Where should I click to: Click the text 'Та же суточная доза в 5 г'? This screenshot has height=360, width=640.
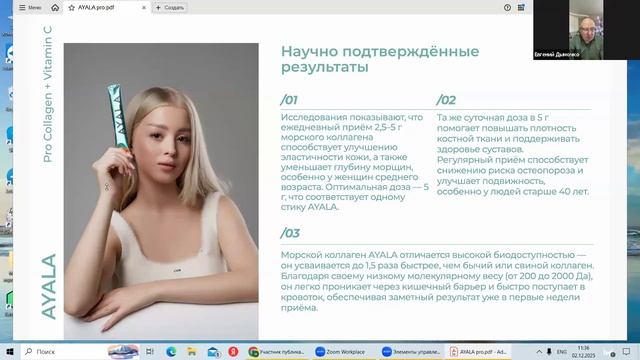click(493, 118)
